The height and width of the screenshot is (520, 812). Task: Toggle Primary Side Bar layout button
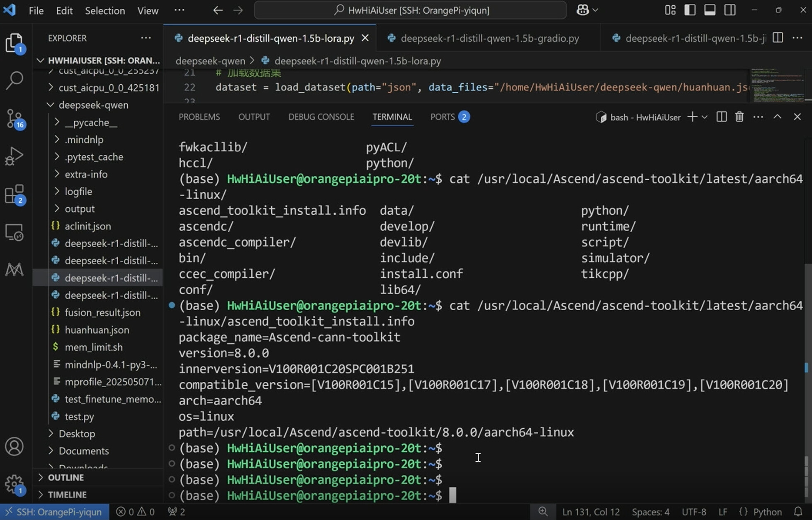(x=690, y=10)
